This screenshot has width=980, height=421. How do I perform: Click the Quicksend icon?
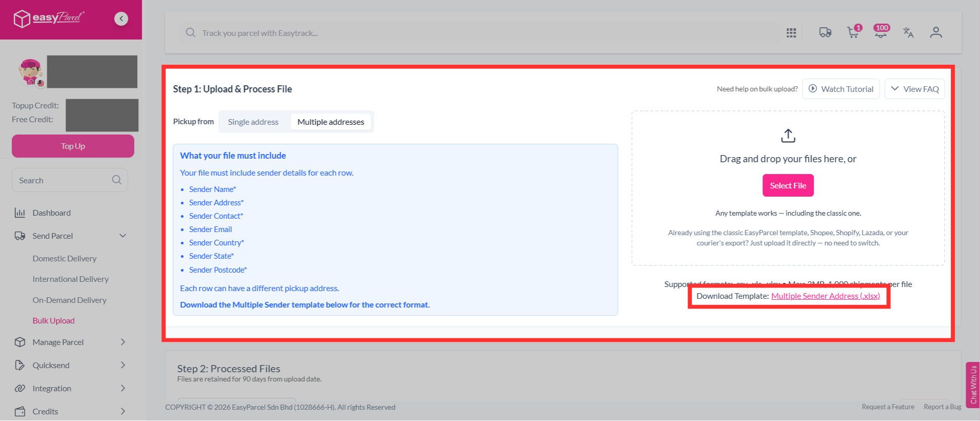[x=20, y=365]
